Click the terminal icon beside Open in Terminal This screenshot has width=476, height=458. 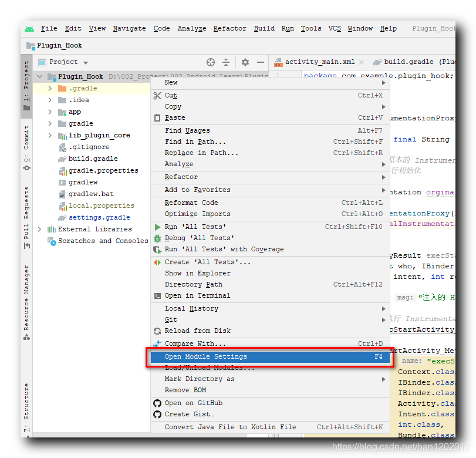pos(157,295)
